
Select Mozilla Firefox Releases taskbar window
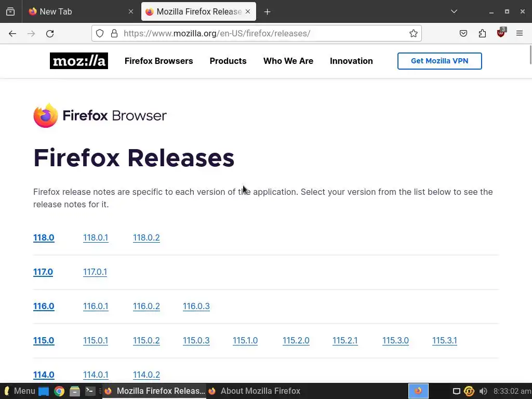155,391
